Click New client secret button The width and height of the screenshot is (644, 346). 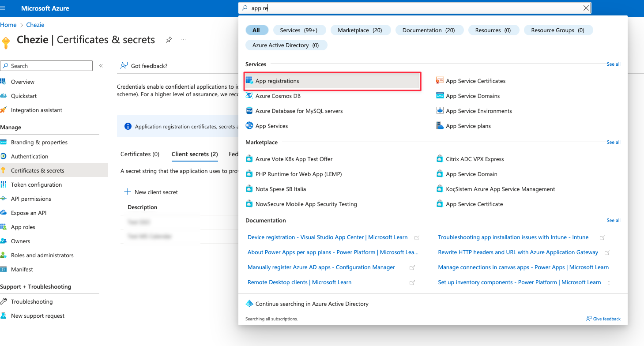tap(151, 192)
